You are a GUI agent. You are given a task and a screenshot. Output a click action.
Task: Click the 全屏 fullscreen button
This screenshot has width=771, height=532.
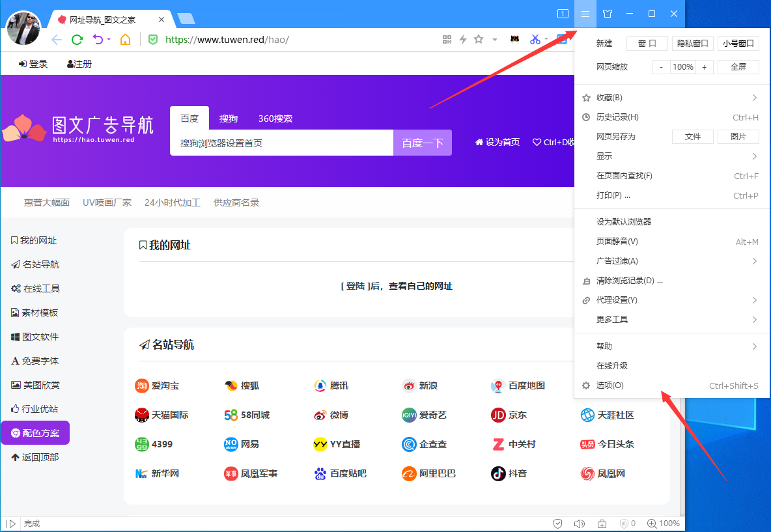coord(738,67)
